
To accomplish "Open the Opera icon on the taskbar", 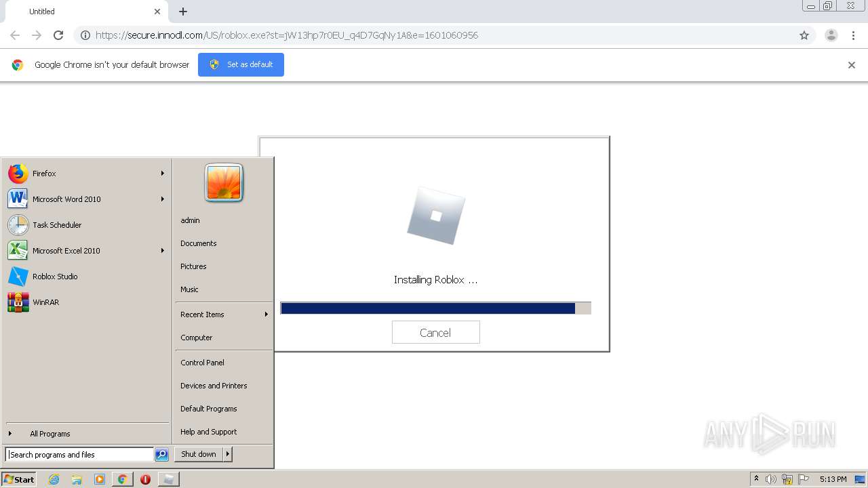I will point(145,479).
